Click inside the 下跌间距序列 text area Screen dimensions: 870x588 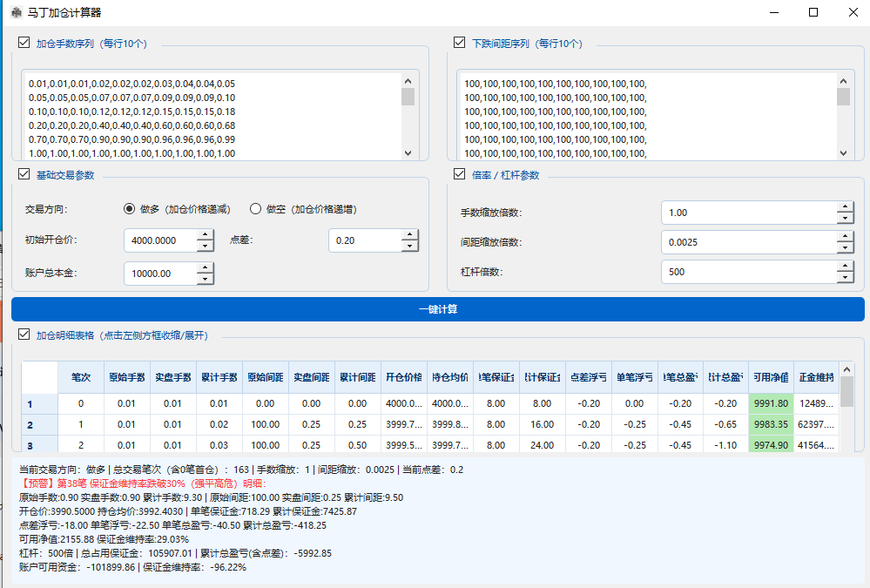649,117
